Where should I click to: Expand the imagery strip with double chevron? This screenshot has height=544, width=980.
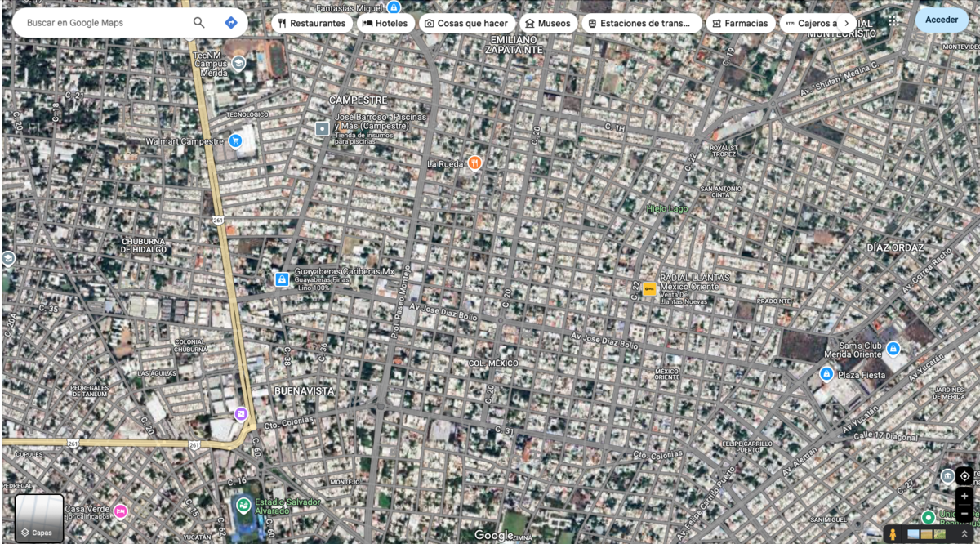click(964, 534)
